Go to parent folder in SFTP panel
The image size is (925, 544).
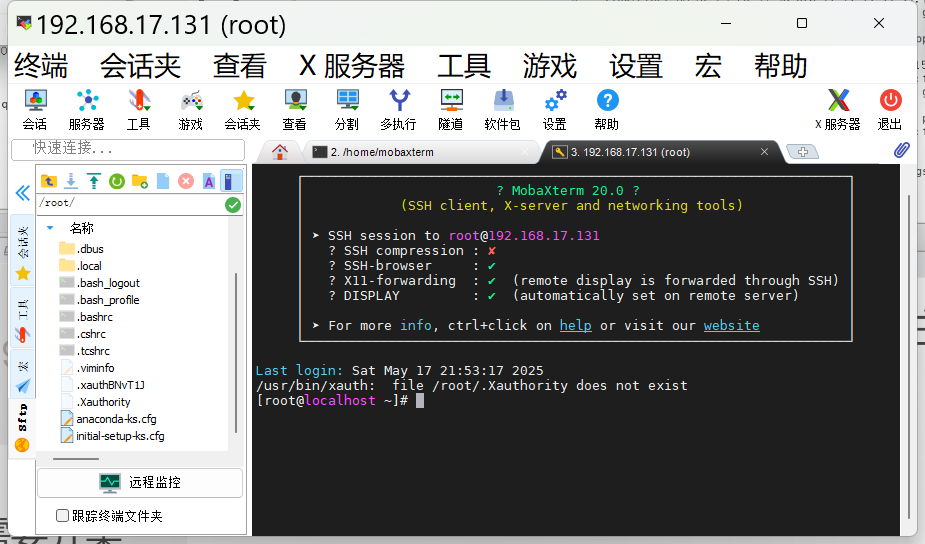coord(48,181)
